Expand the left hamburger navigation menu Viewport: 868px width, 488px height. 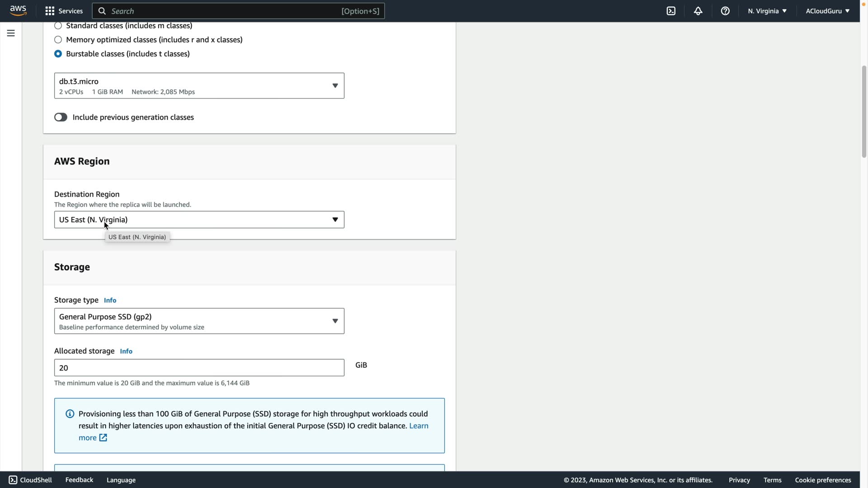point(11,33)
